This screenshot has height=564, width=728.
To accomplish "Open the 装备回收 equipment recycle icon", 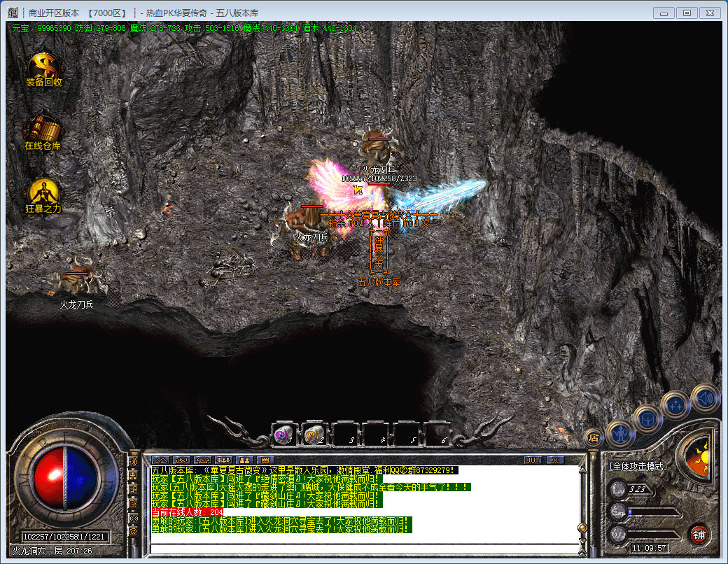I will click(43, 70).
